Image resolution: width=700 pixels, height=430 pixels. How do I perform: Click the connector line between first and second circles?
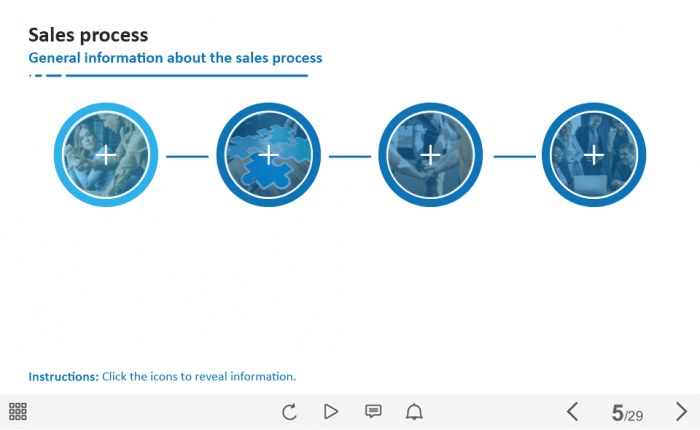187,156
